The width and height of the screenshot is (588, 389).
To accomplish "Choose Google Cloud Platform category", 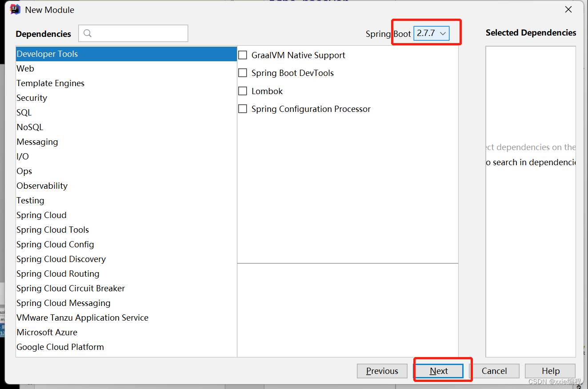I will [126, 347].
